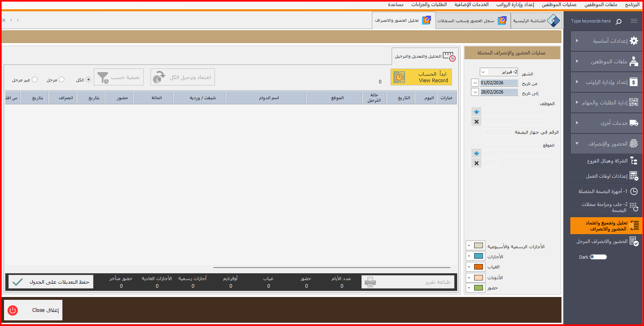This screenshot has width=644, height=326.
Task: Select the مرحل radio button
Action: (x=62, y=80)
